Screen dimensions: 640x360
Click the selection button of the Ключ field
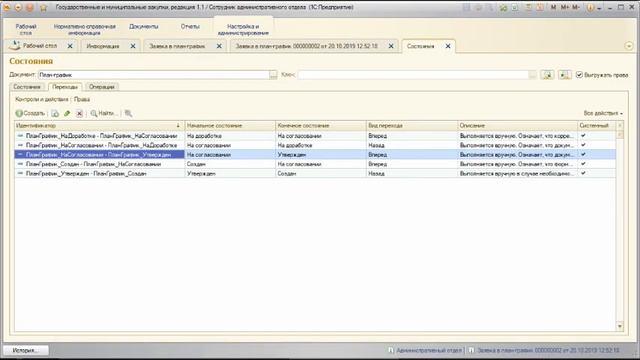pos(533,75)
